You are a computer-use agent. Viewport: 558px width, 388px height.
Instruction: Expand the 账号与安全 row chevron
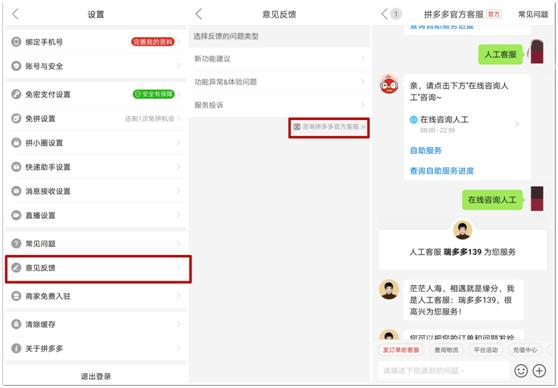point(179,66)
